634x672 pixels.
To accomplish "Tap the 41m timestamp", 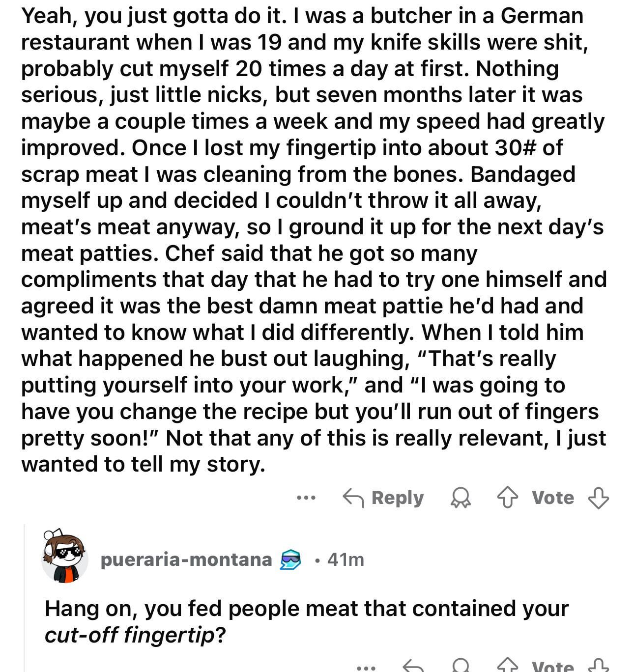I will coord(346,560).
